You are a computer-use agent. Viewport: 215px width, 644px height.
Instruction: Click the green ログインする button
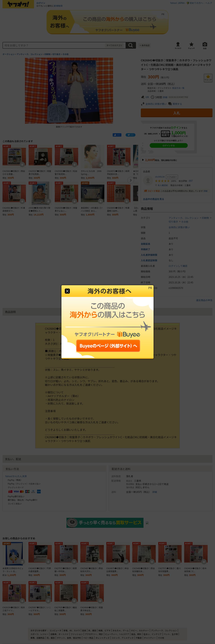click(168, 145)
